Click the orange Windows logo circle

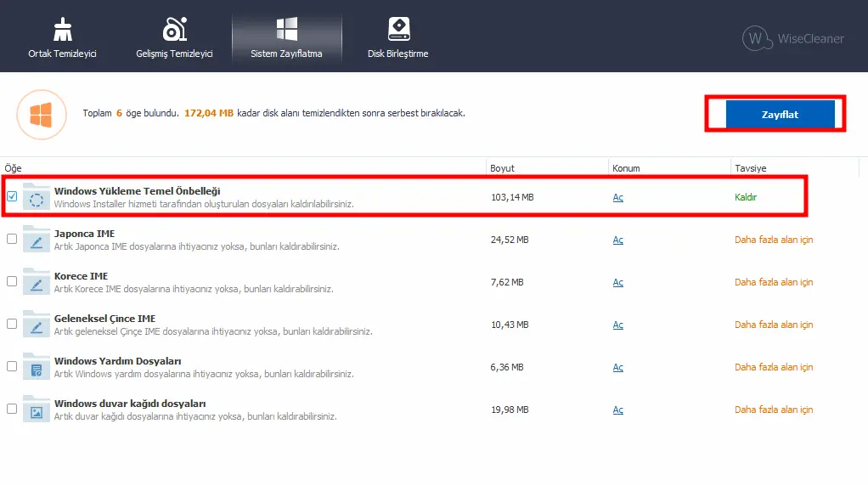click(x=42, y=115)
